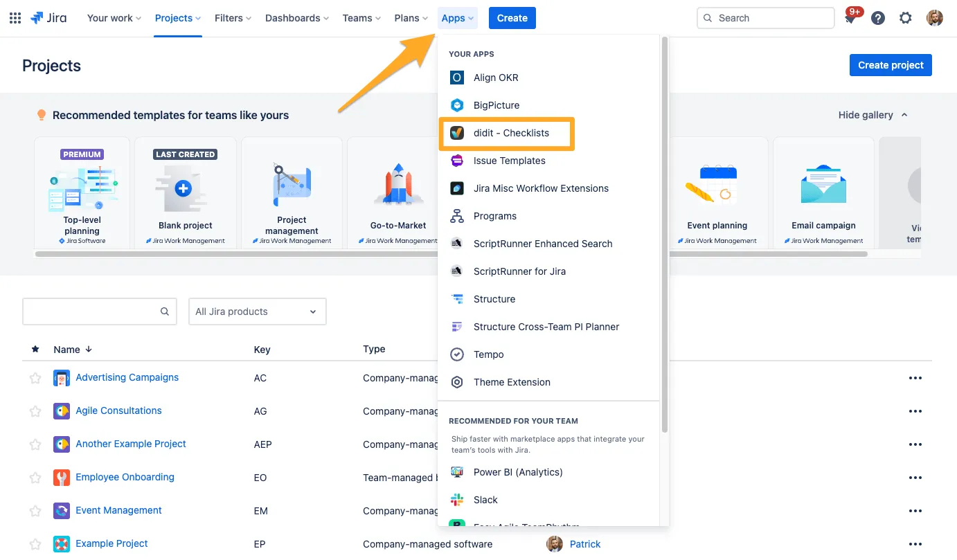The height and width of the screenshot is (560, 957).
Task: Star the Example Project row
Action: (35, 544)
